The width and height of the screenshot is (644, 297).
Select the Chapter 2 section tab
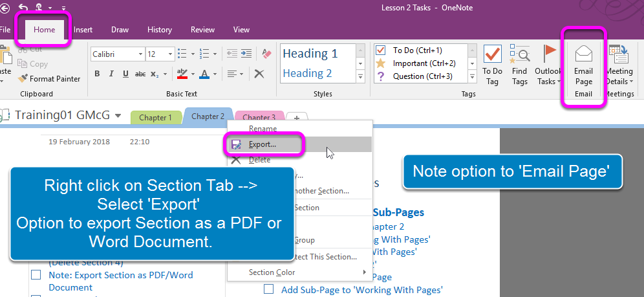tap(208, 116)
